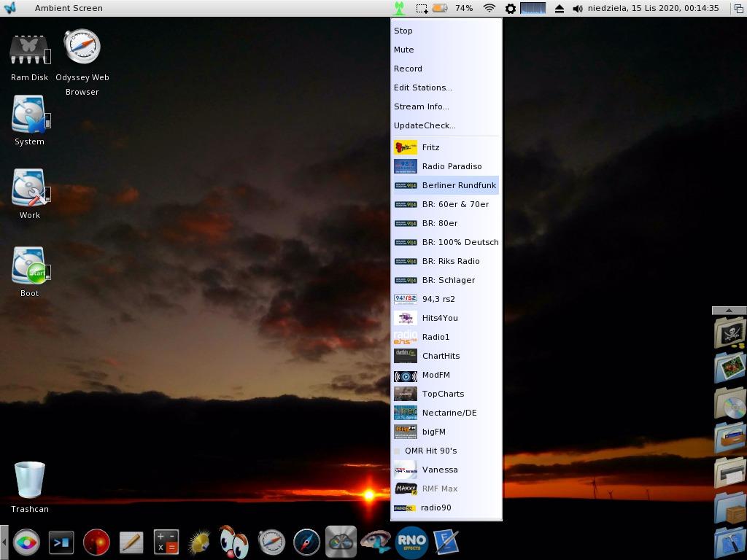Open the Trashcan on the desktop

(x=29, y=480)
